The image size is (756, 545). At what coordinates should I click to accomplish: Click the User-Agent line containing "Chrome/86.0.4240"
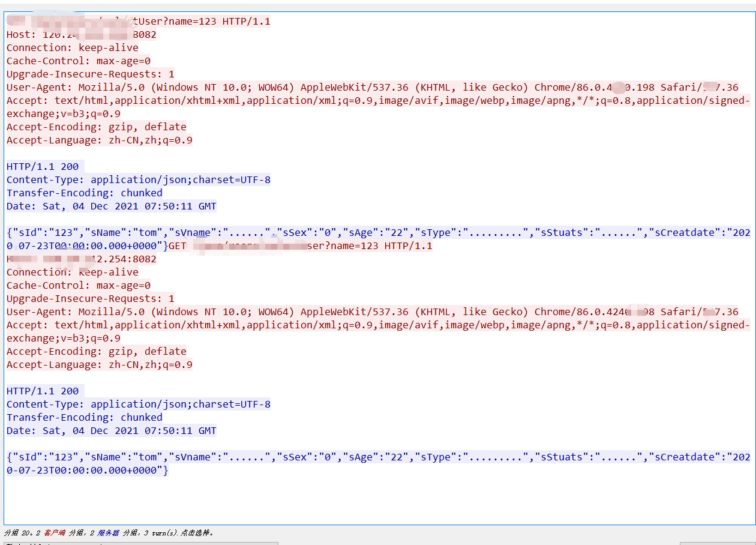tap(373, 312)
